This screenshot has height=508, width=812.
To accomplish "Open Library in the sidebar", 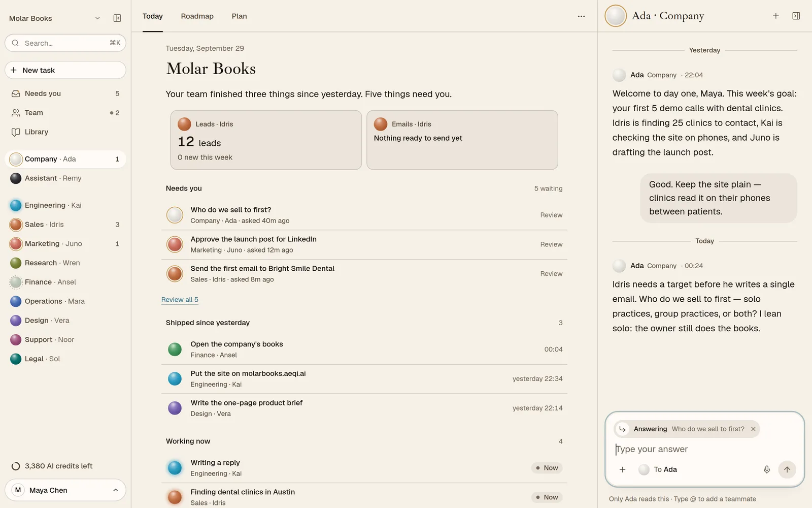I will [x=65, y=132].
